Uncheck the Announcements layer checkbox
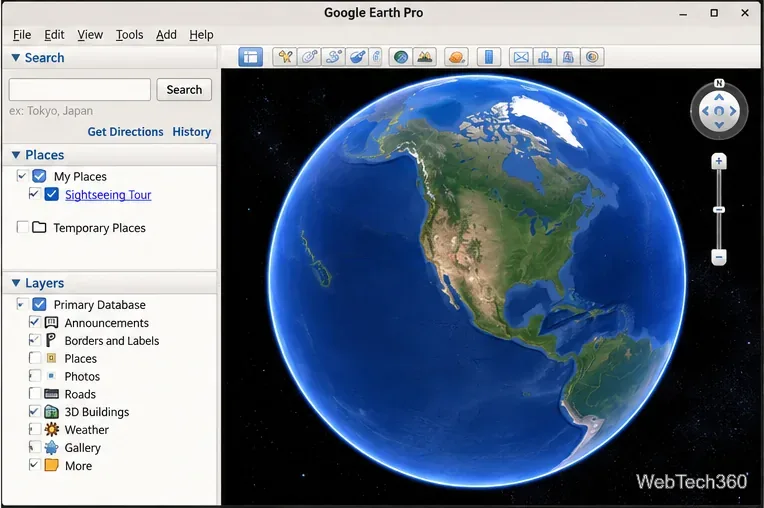Image resolution: width=764 pixels, height=508 pixels. pos(35,322)
